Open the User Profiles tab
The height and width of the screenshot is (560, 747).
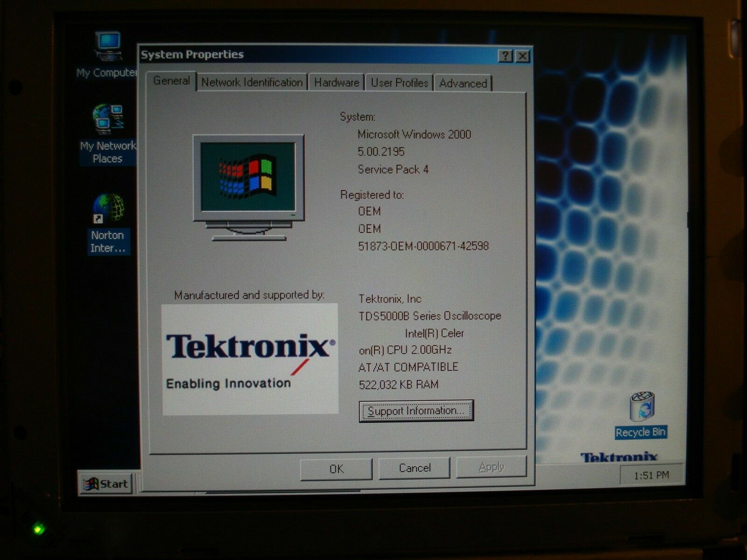[400, 83]
